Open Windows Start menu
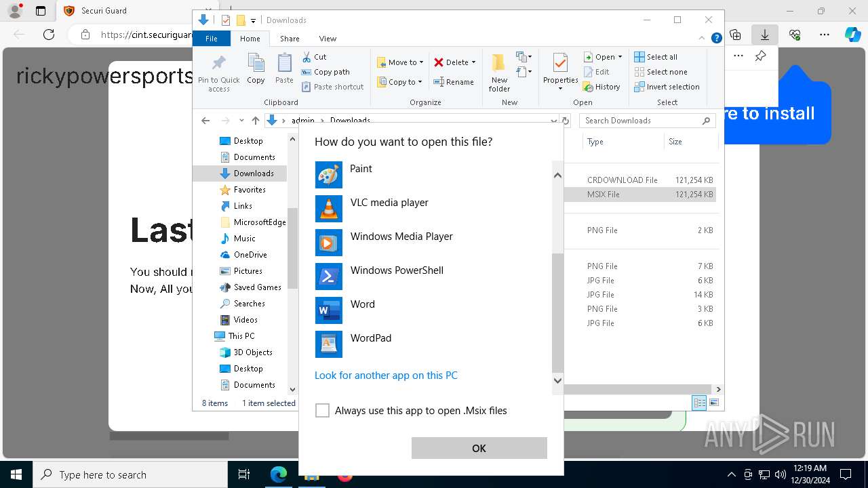Viewport: 868px width, 488px height. tap(16, 474)
